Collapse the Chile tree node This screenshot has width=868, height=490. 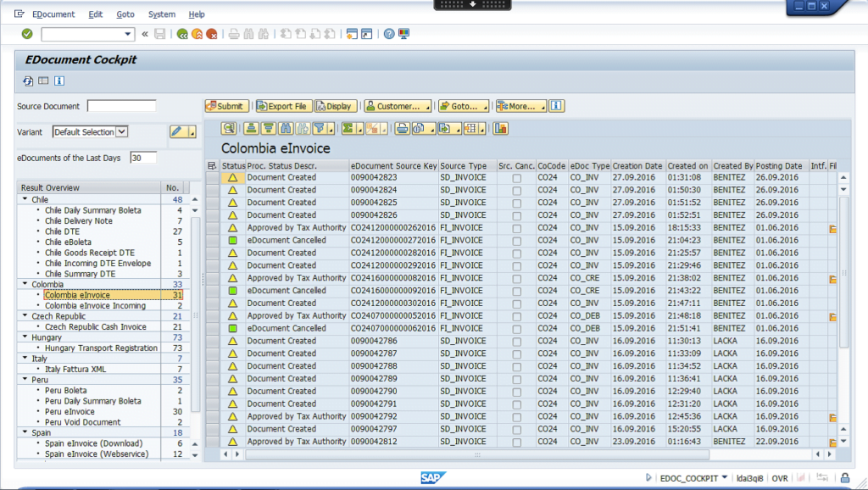25,198
